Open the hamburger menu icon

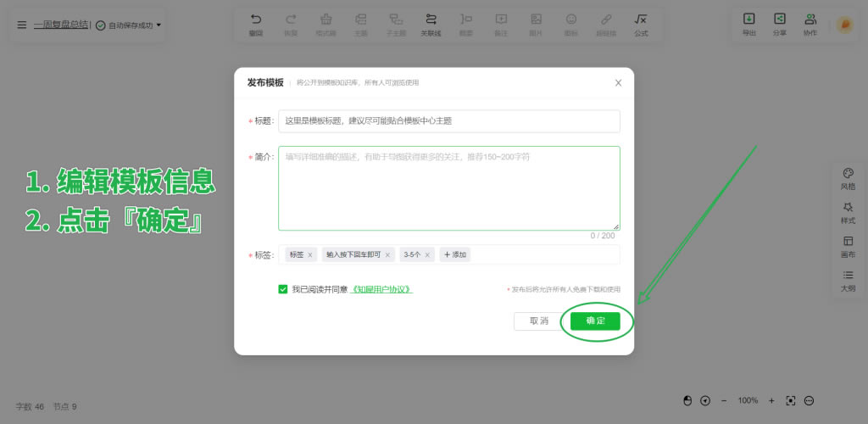pyautogui.click(x=21, y=25)
